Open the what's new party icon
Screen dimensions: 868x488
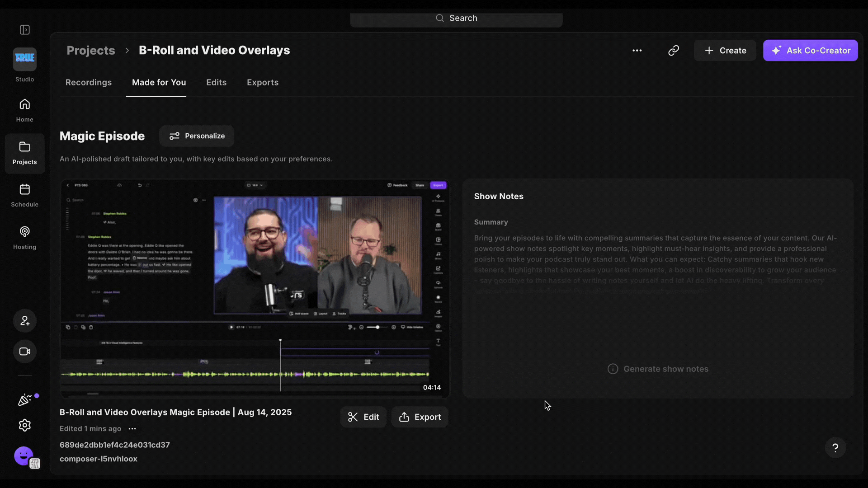(25, 399)
